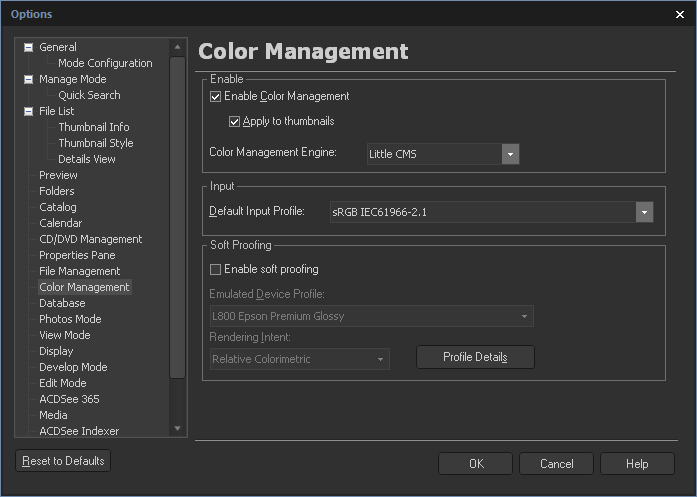The height and width of the screenshot is (497, 697).
Task: Open Default Input Profile dropdown
Action: [644, 212]
